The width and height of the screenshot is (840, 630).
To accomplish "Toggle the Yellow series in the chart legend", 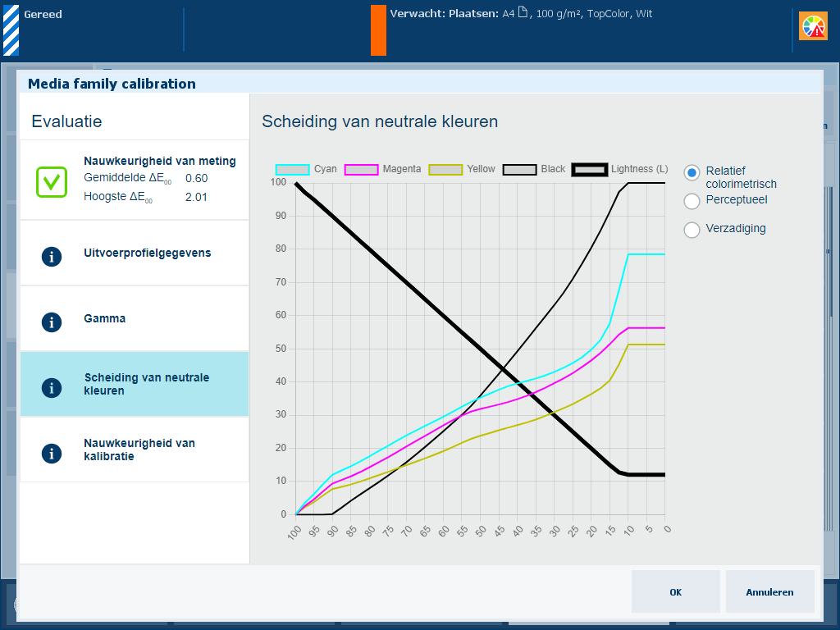I will coord(462,169).
